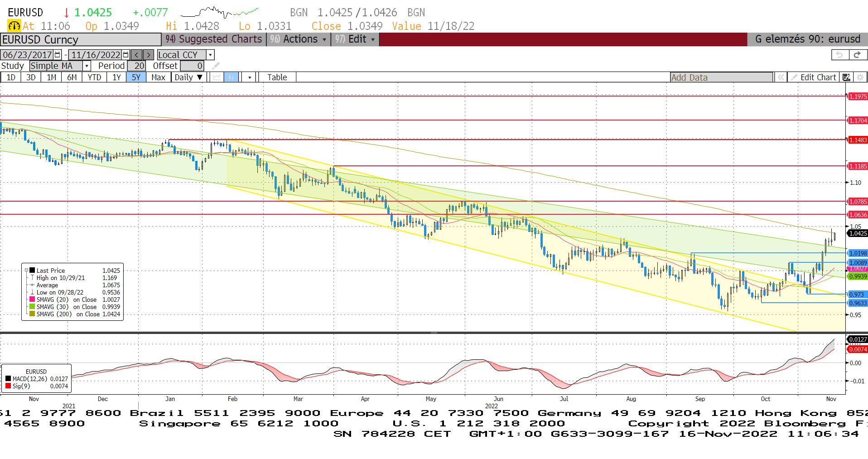This screenshot has width=868, height=459.
Task: Shift date range backward with left arrow
Action: click(x=137, y=55)
